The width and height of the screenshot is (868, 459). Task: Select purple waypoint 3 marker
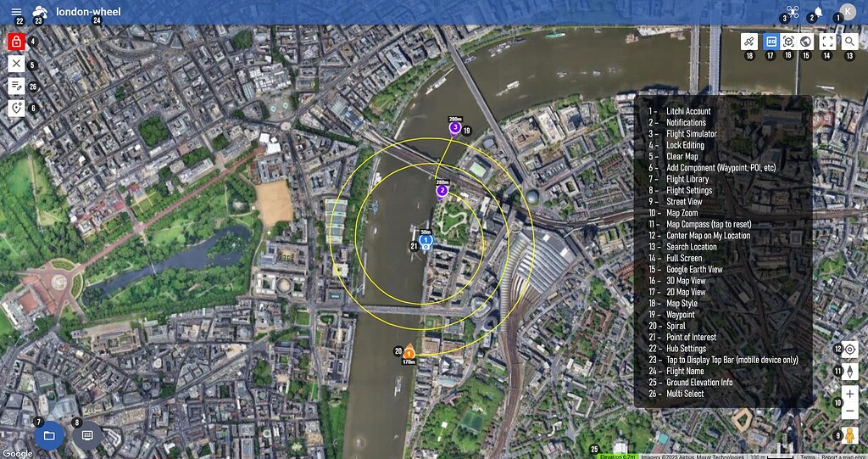tap(455, 129)
